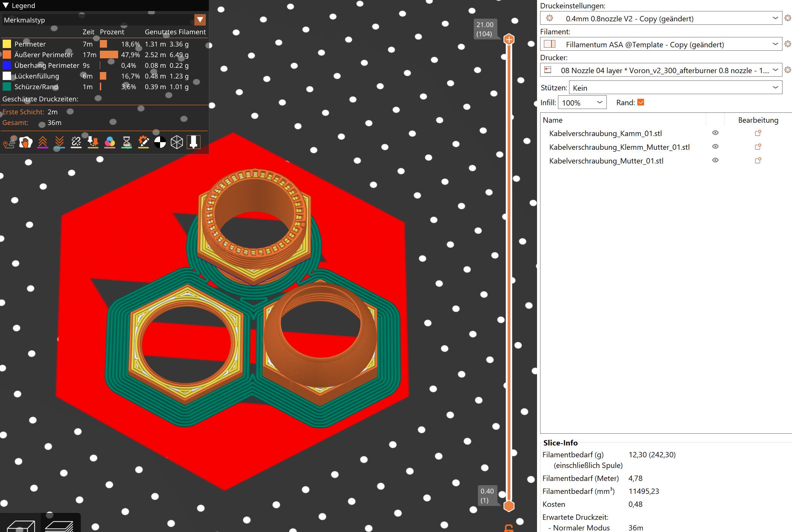Click the Zeit column label in legend
Image resolution: width=792 pixels, height=532 pixels.
tap(88, 32)
